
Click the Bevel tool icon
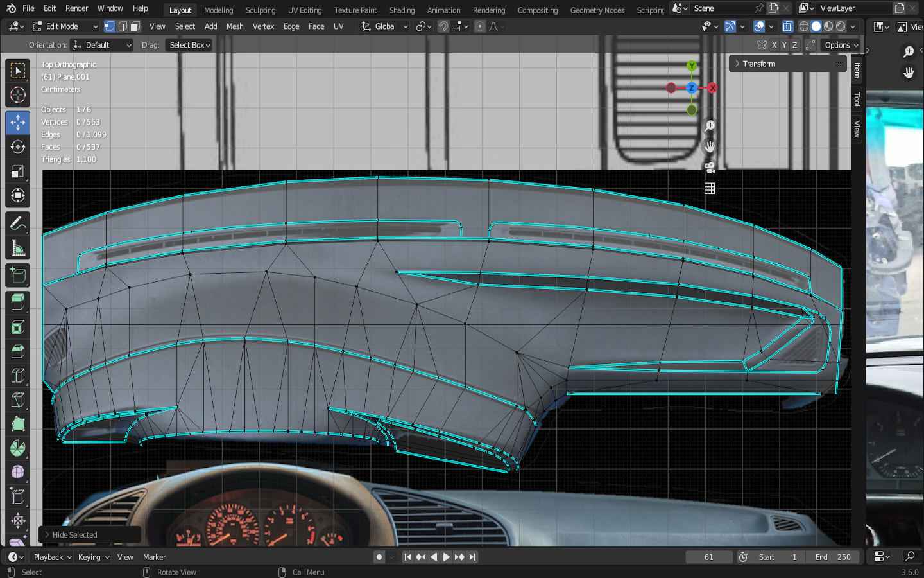click(18, 351)
